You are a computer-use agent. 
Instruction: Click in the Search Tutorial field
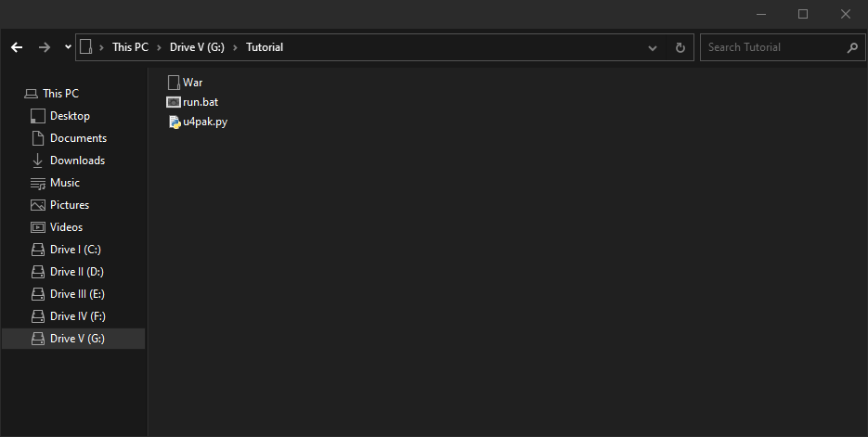point(772,47)
